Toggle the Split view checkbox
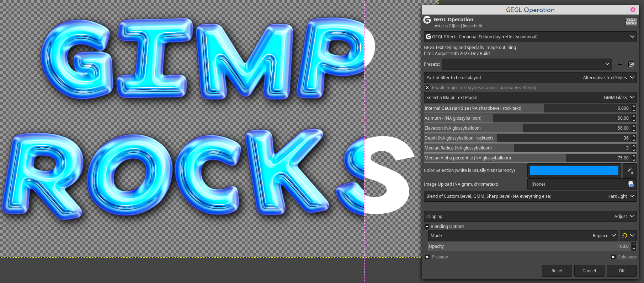 (613, 257)
